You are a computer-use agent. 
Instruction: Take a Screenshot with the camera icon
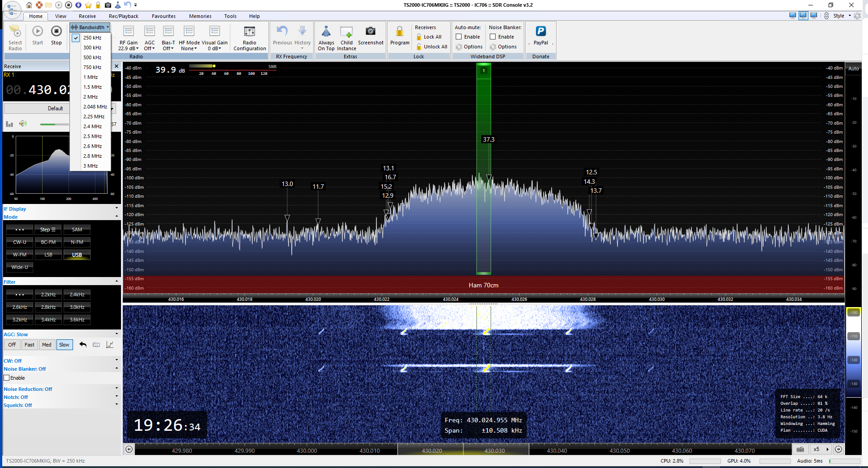370,31
